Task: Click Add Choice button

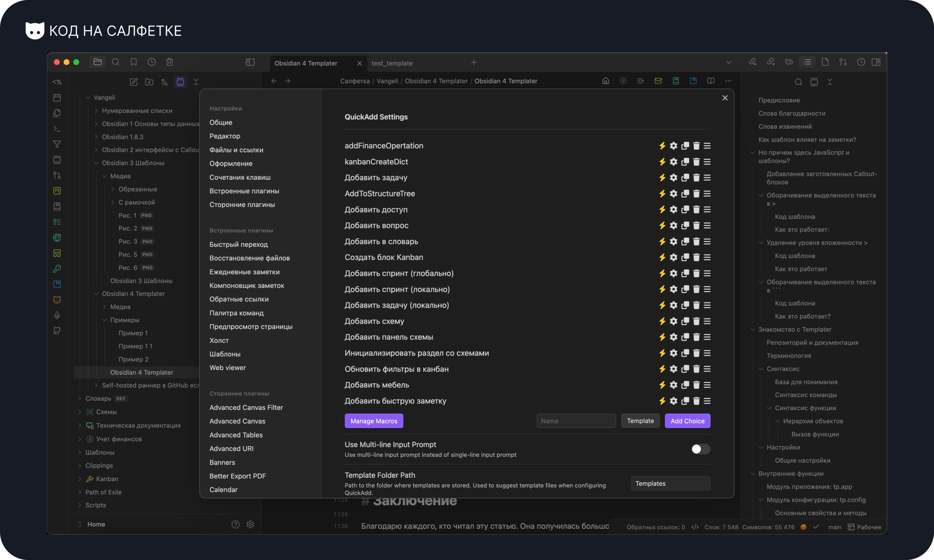Action: tap(687, 421)
